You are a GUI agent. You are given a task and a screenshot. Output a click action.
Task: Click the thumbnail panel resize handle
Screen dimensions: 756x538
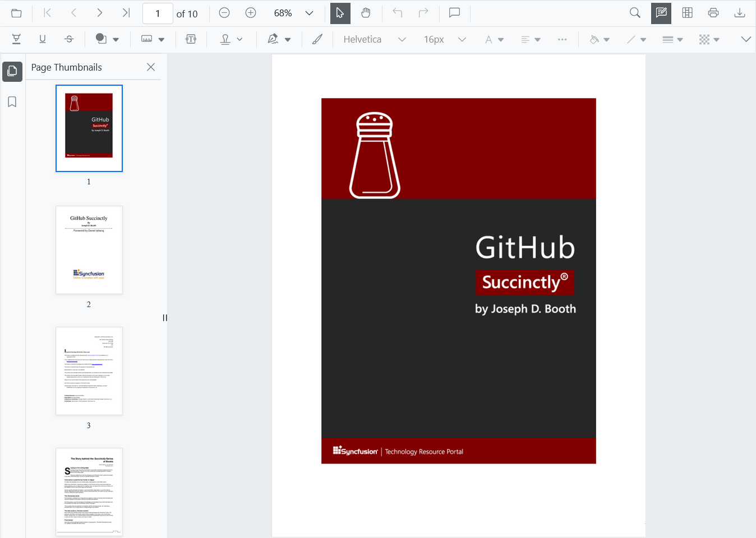[165, 318]
